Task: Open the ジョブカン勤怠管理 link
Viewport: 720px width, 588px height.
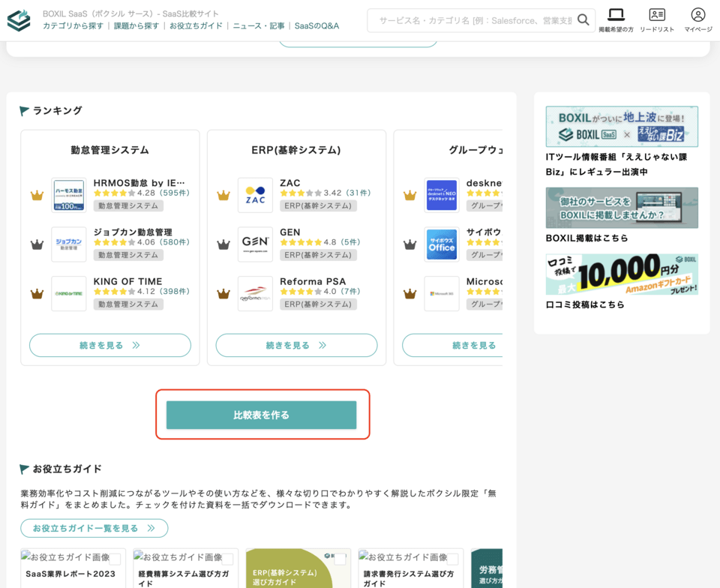Action: [133, 232]
